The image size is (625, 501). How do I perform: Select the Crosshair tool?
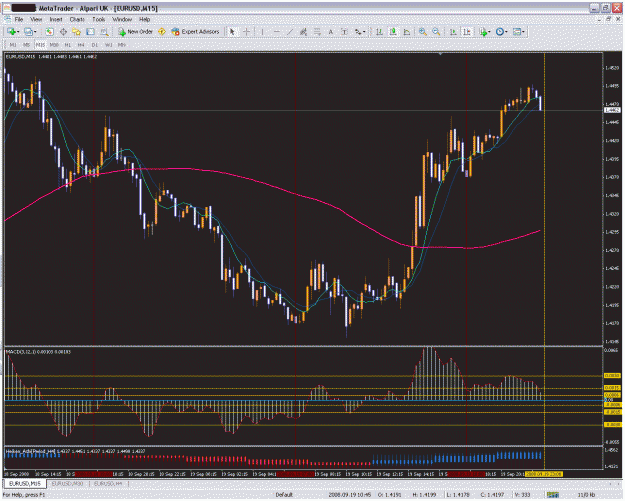pos(246,32)
